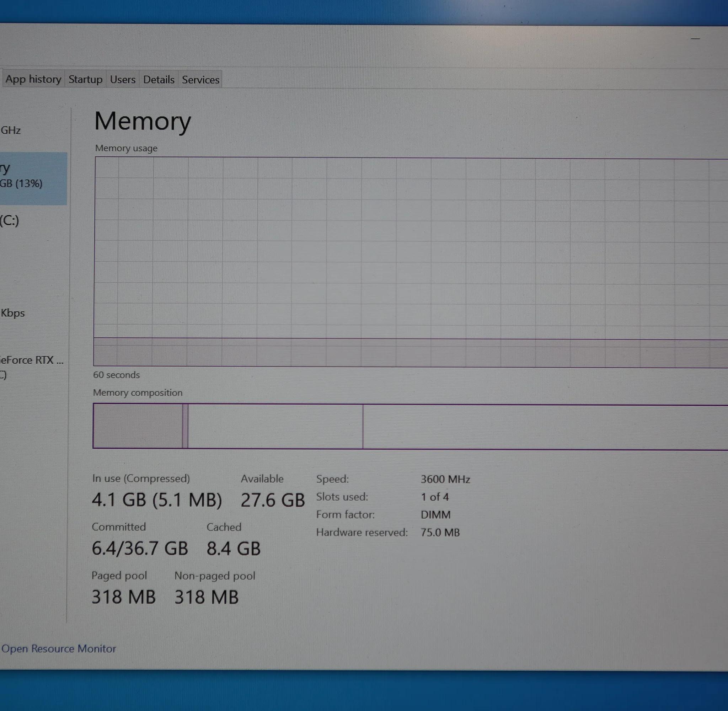Click the narrow modified segment of Memory composition
This screenshot has height=711, width=728.
point(185,426)
